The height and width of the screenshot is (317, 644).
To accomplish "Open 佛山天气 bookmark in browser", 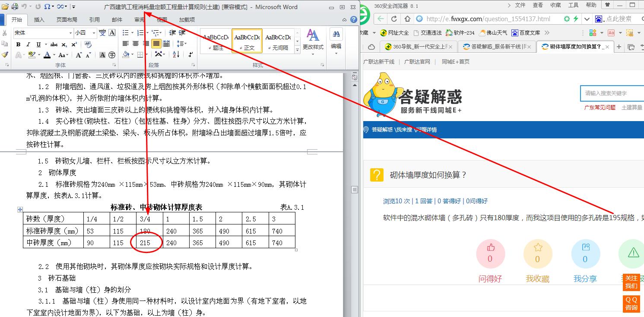I will [x=493, y=32].
